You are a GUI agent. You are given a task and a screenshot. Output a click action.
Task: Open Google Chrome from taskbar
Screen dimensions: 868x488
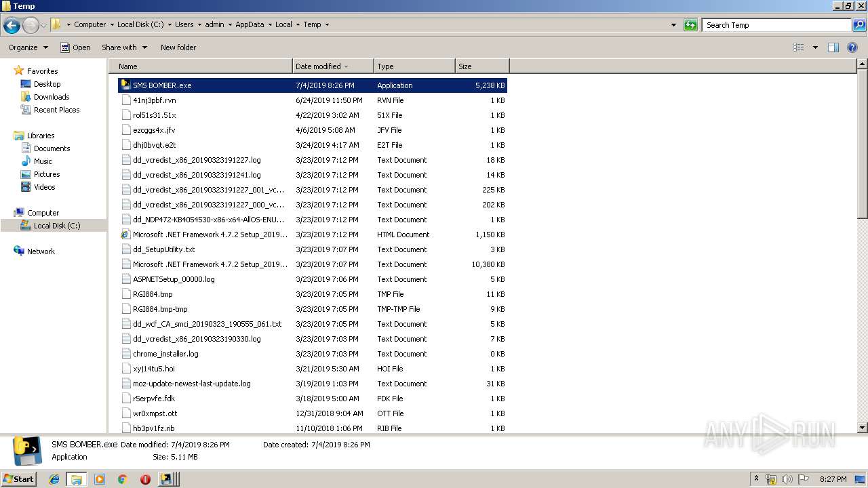[123, 479]
